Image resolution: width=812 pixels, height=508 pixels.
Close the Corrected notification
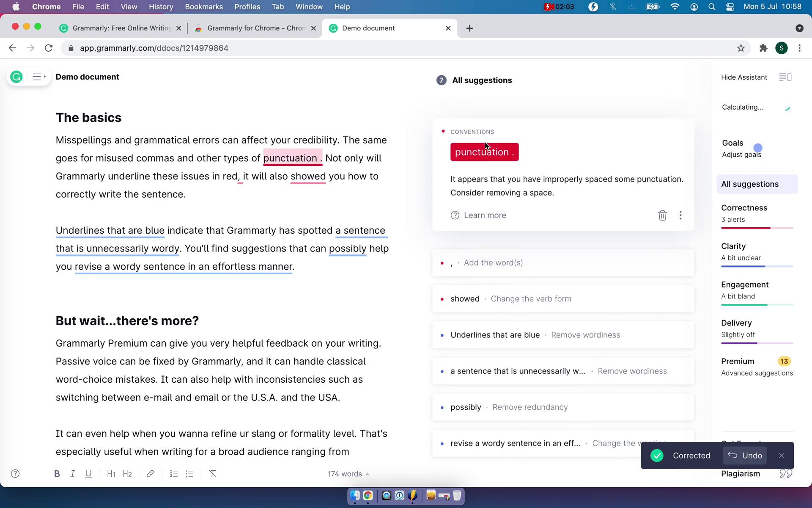click(x=782, y=456)
